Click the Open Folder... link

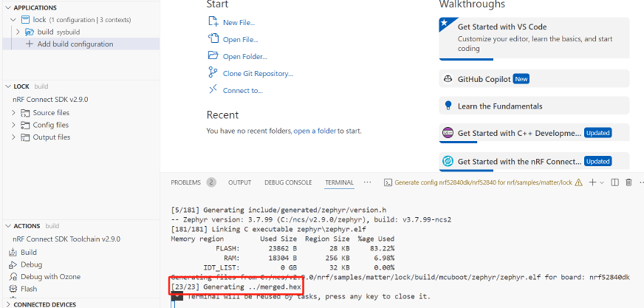click(245, 57)
